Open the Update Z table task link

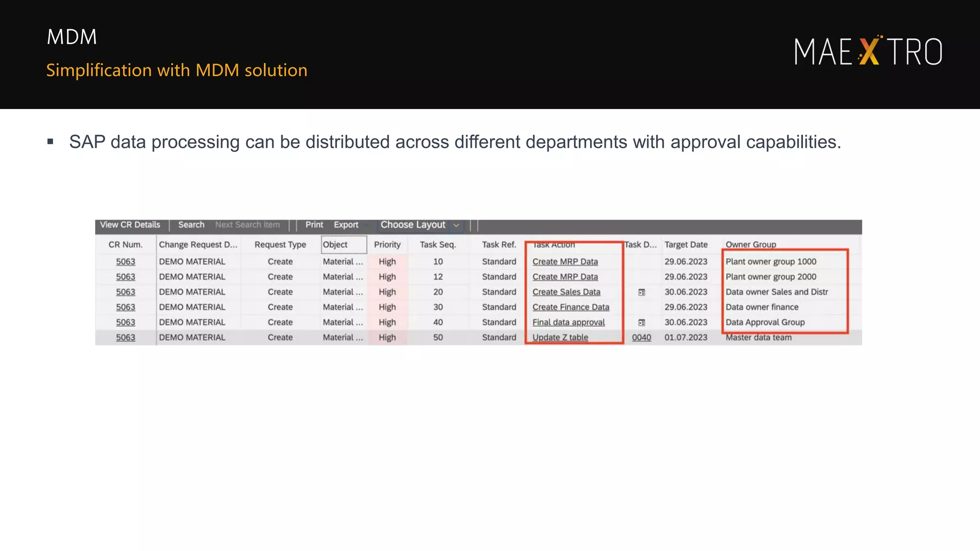point(560,337)
